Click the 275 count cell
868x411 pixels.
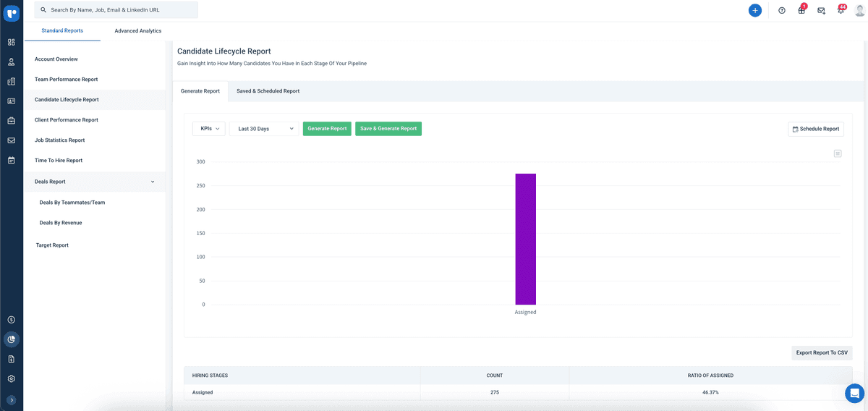(495, 392)
